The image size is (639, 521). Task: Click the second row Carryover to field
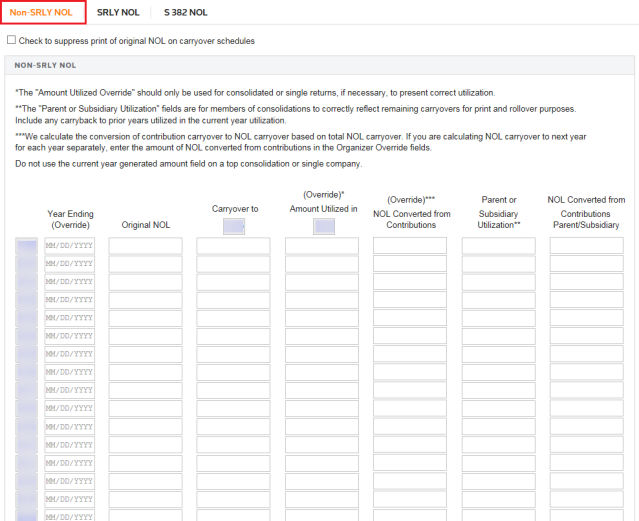coord(233,264)
